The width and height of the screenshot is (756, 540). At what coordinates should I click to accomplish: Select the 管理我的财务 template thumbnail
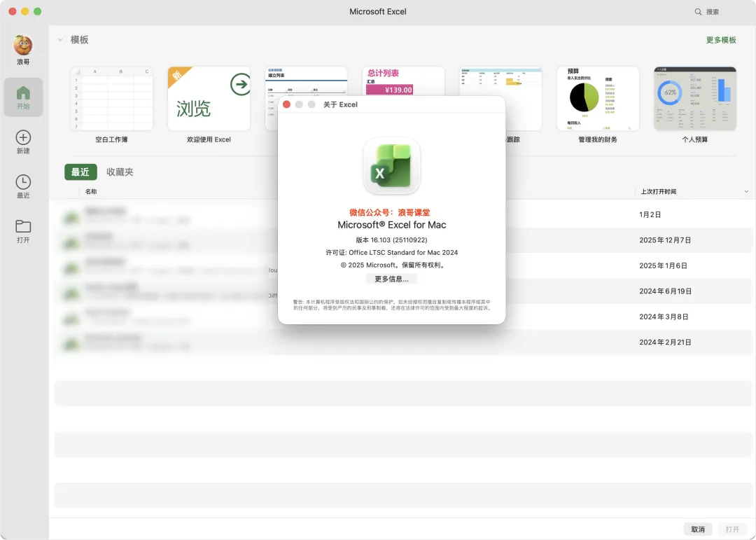click(598, 99)
